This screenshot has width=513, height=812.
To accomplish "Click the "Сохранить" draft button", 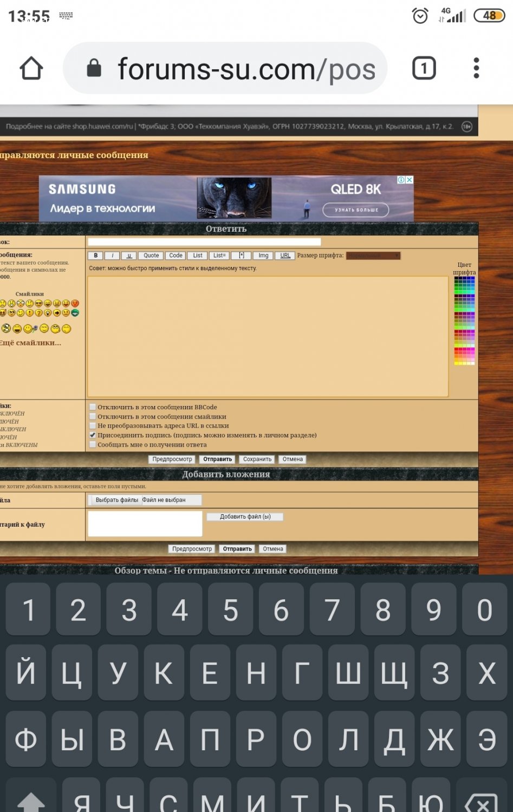I will 257,459.
